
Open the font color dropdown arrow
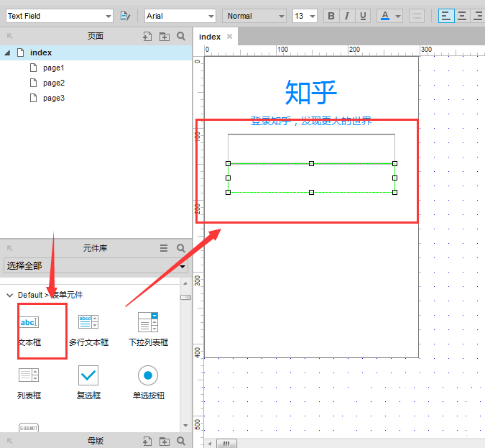click(398, 16)
